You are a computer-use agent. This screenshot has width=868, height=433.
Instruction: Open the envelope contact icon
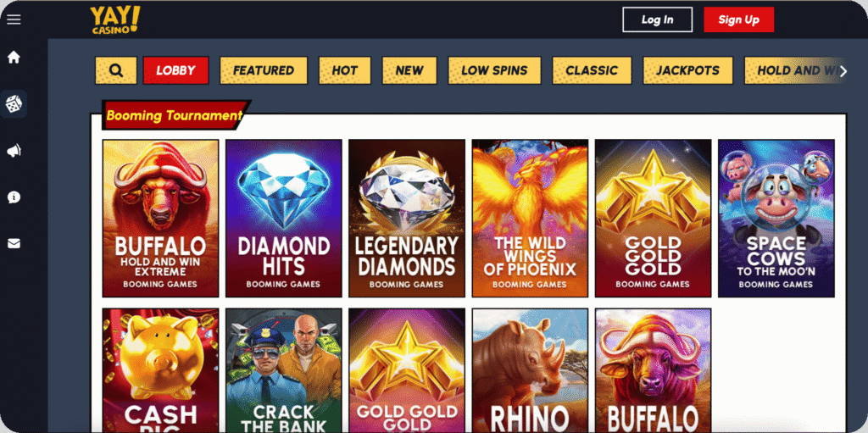click(x=14, y=244)
